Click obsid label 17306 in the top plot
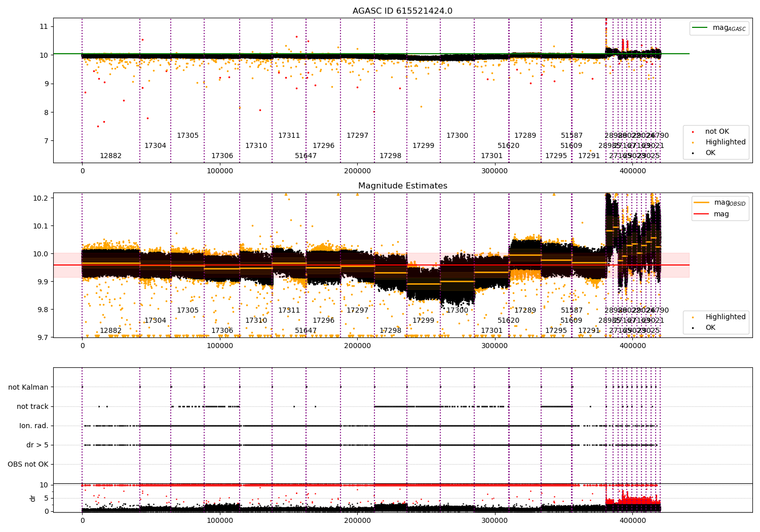The height and width of the screenshot is (532, 760). click(x=222, y=156)
